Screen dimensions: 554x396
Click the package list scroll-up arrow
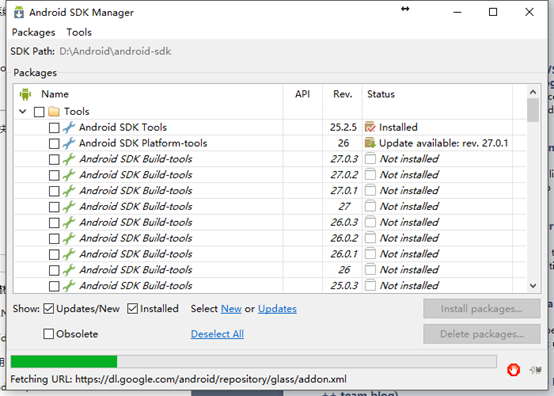click(533, 92)
